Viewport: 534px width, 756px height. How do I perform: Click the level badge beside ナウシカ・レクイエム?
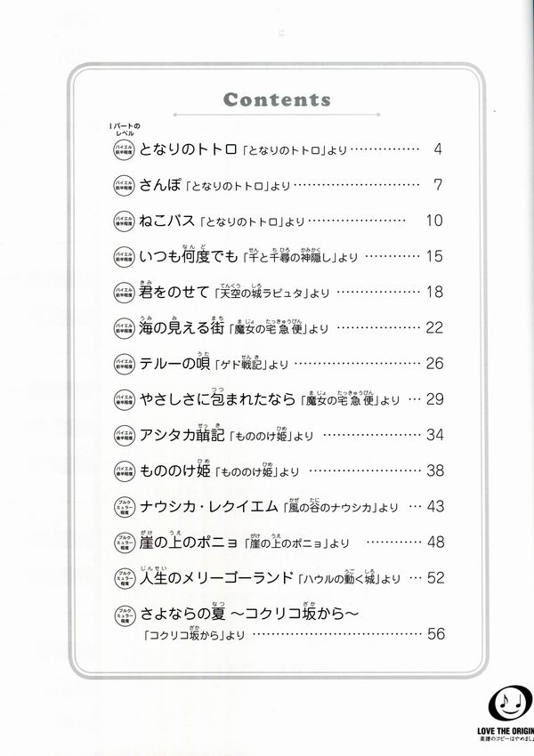pos(124,507)
